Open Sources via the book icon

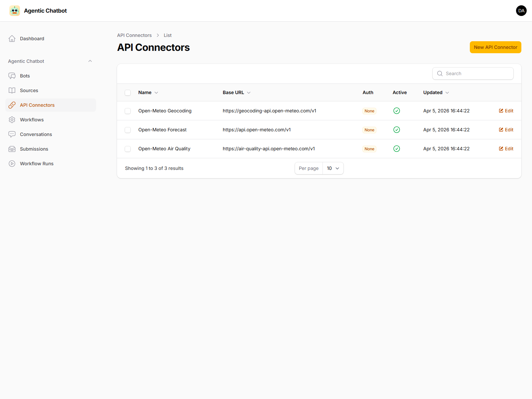[12, 90]
